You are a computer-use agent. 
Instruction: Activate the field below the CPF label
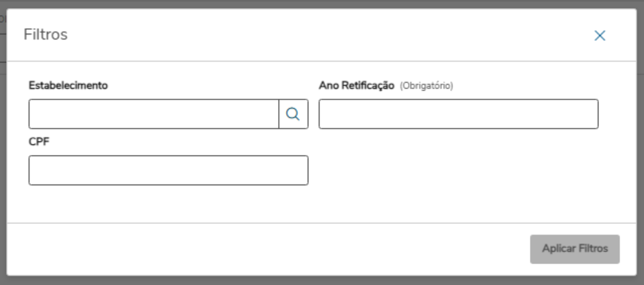point(168,170)
